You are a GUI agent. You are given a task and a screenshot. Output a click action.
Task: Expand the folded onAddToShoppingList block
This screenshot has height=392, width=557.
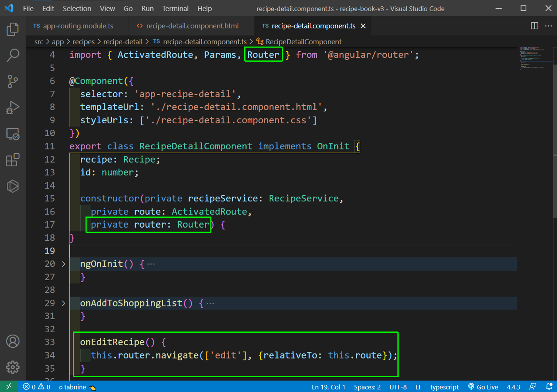63,303
